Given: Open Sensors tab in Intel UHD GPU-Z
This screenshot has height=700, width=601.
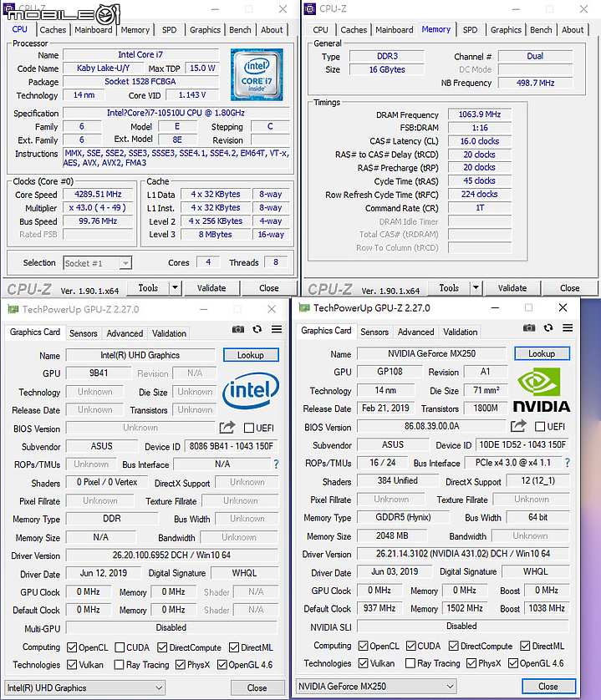Looking at the screenshot, I should 83,333.
